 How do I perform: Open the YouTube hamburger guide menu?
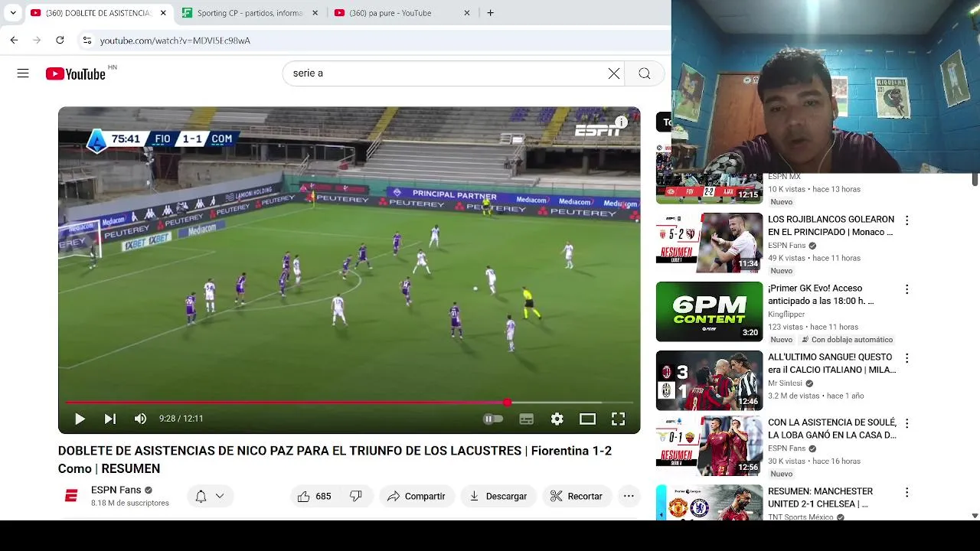click(x=23, y=73)
